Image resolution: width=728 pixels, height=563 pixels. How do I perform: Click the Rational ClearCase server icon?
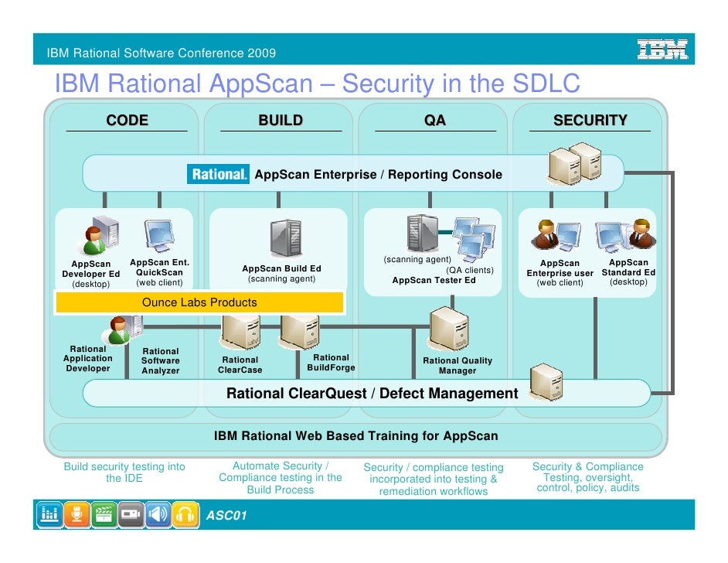coord(240,332)
